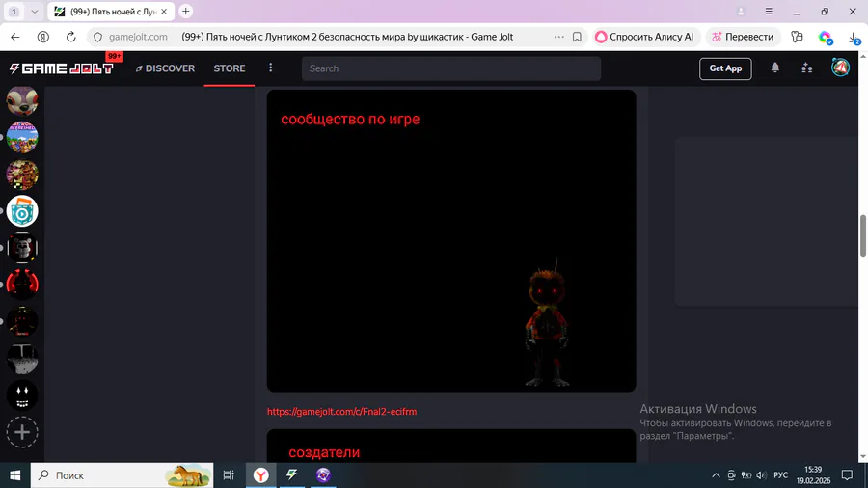Open the black smiling-face community icon
The image size is (868, 488).
(22, 395)
